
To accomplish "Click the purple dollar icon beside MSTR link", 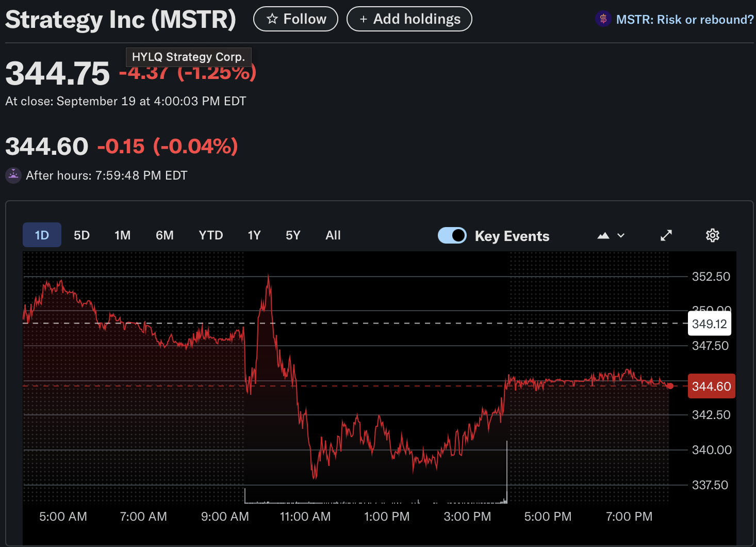I will pyautogui.click(x=603, y=19).
